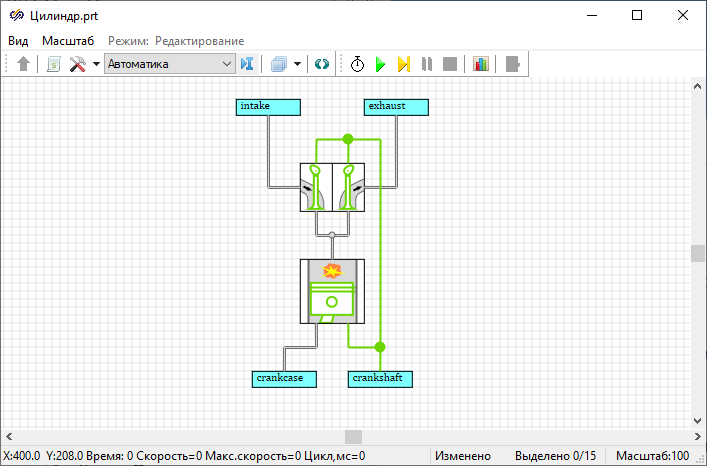Image resolution: width=707 pixels, height=466 pixels.
Task: Click the yellow step-forward button
Action: pos(403,64)
